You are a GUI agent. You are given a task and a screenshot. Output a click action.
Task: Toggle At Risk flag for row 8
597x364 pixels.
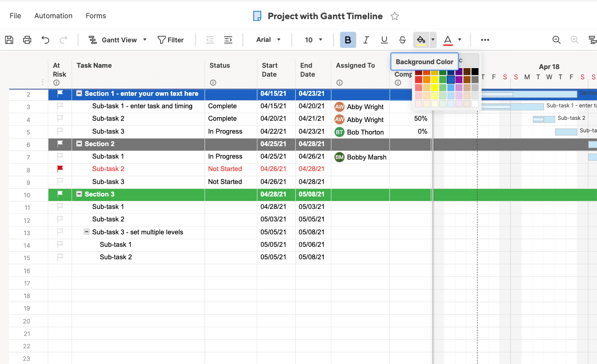coord(60,169)
